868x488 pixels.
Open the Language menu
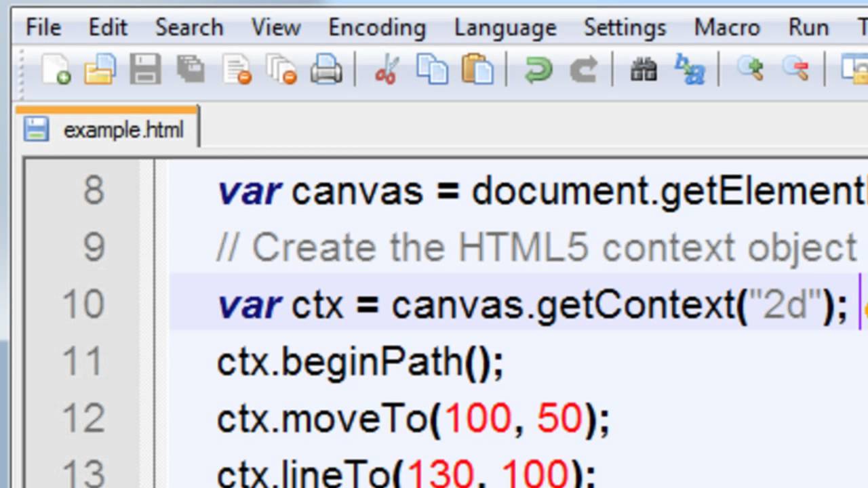pos(505,27)
